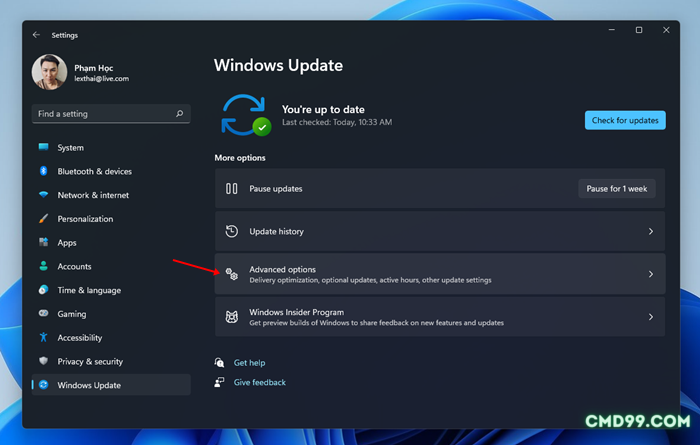The image size is (700, 445).
Task: Click the Gaming controller icon
Action: coord(43,313)
